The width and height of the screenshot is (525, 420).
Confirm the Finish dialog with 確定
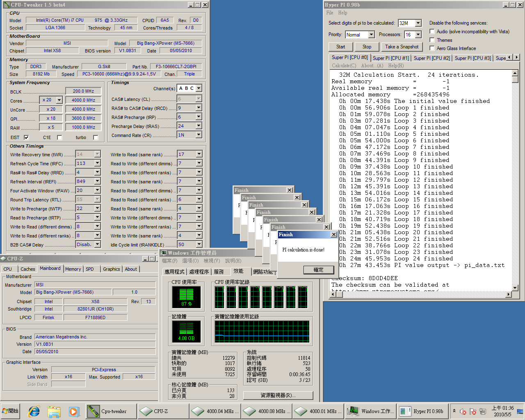click(319, 270)
